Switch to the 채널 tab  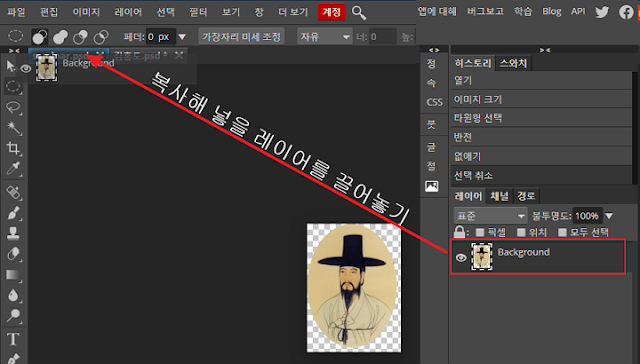tap(499, 196)
